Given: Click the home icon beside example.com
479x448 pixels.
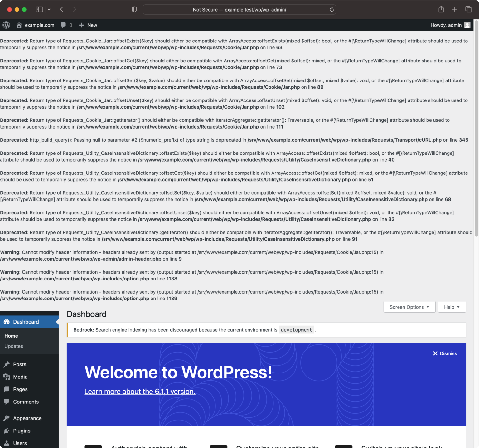Looking at the screenshot, I should [19, 25].
